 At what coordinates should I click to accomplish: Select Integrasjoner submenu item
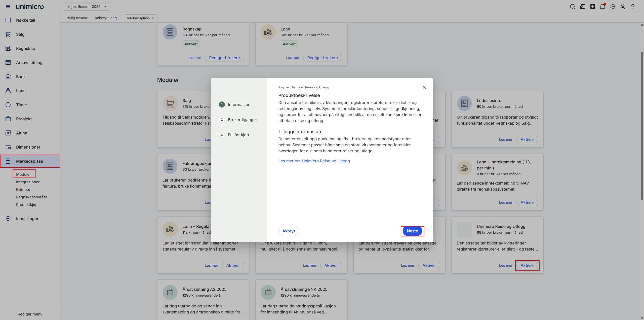coord(28,182)
